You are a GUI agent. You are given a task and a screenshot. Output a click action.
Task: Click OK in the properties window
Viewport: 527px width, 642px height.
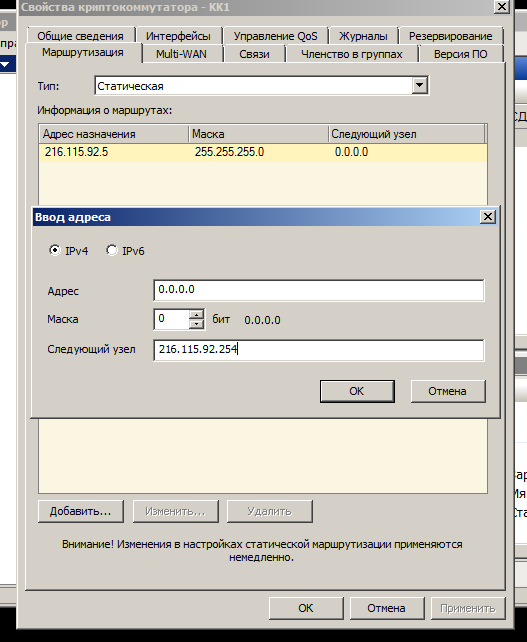coord(306,608)
